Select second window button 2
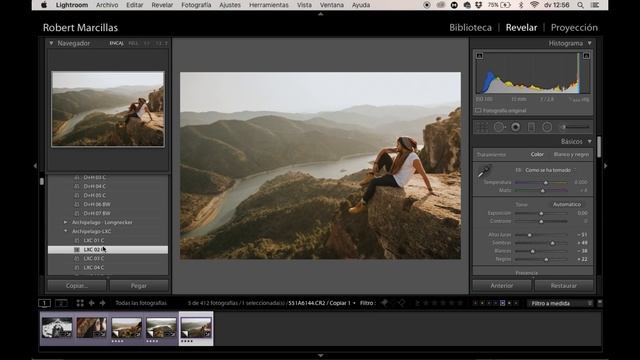640x360 pixels. tap(61, 303)
